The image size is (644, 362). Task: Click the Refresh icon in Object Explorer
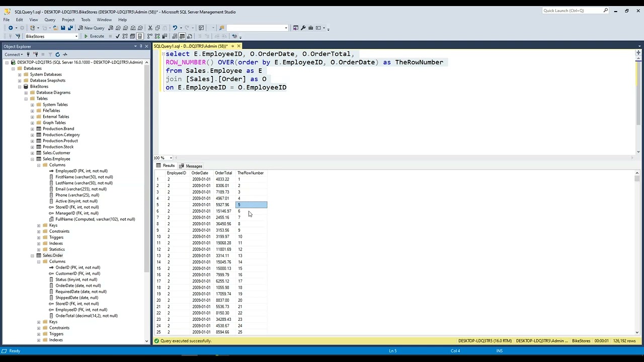pyautogui.click(x=57, y=54)
